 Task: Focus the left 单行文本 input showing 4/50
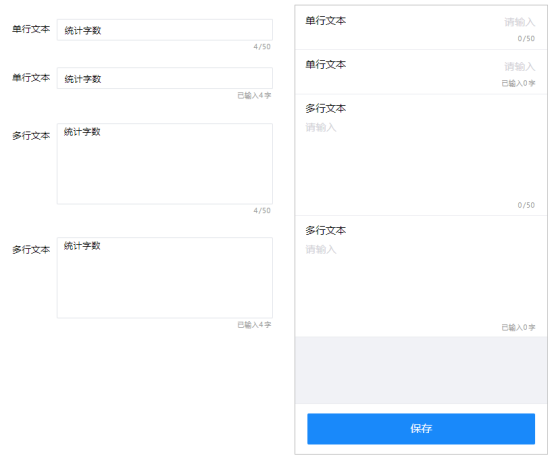(x=165, y=30)
